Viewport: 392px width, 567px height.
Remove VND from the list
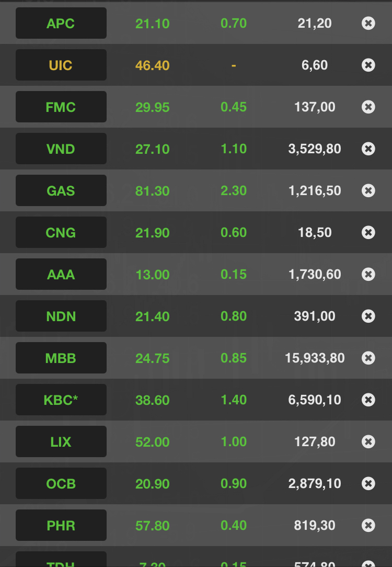coord(368,149)
